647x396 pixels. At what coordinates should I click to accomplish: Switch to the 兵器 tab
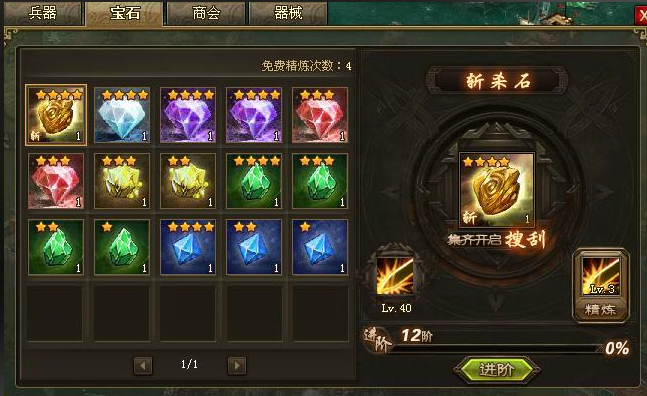(43, 13)
